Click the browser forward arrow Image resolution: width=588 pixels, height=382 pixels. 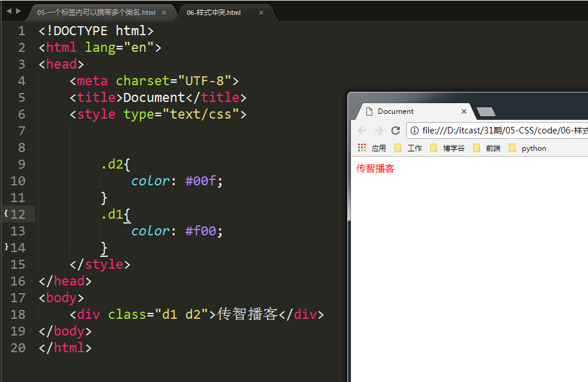tap(379, 130)
